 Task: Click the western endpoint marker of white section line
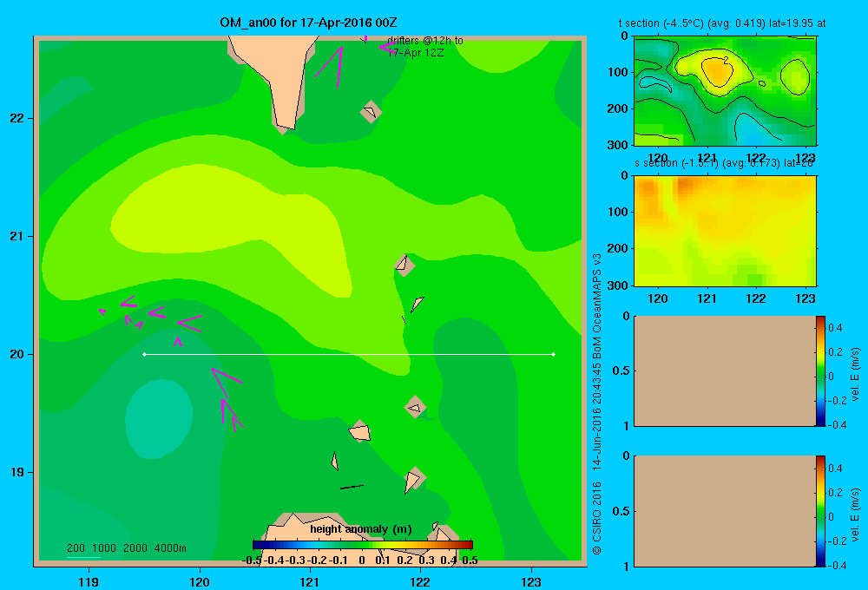pyautogui.click(x=144, y=354)
